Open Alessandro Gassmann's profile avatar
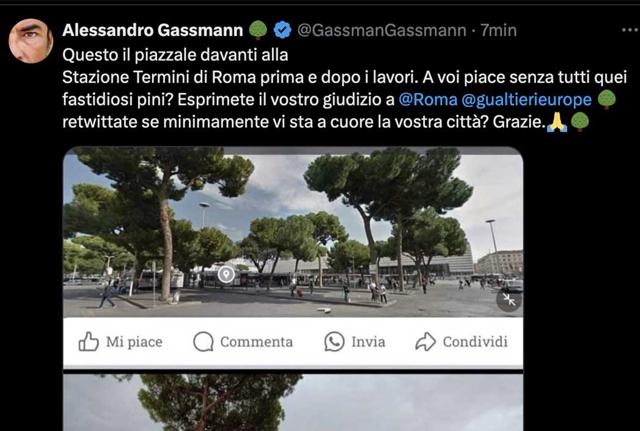 click(x=31, y=41)
